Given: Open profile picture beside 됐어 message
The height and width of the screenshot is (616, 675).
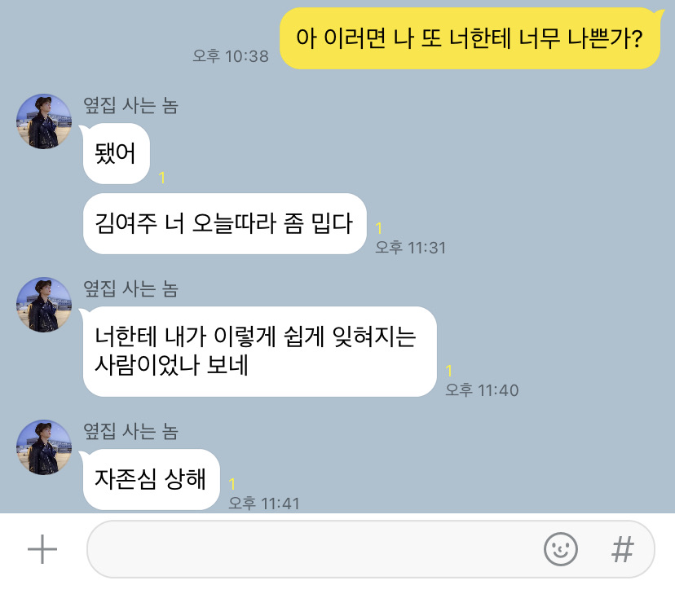Looking at the screenshot, I should pos(44,121).
